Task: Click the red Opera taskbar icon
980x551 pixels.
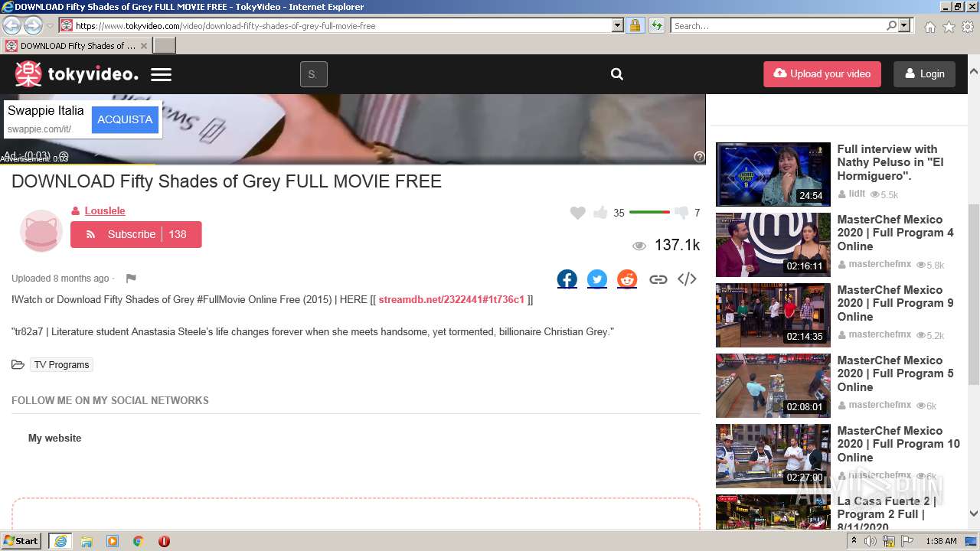Action: 164,541
